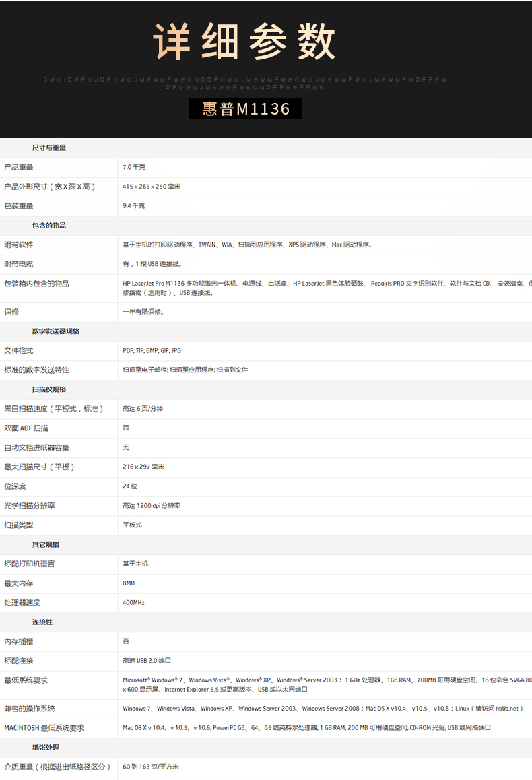Select the value '9.4 千克'
The width and height of the screenshot is (532, 780).
134,206
